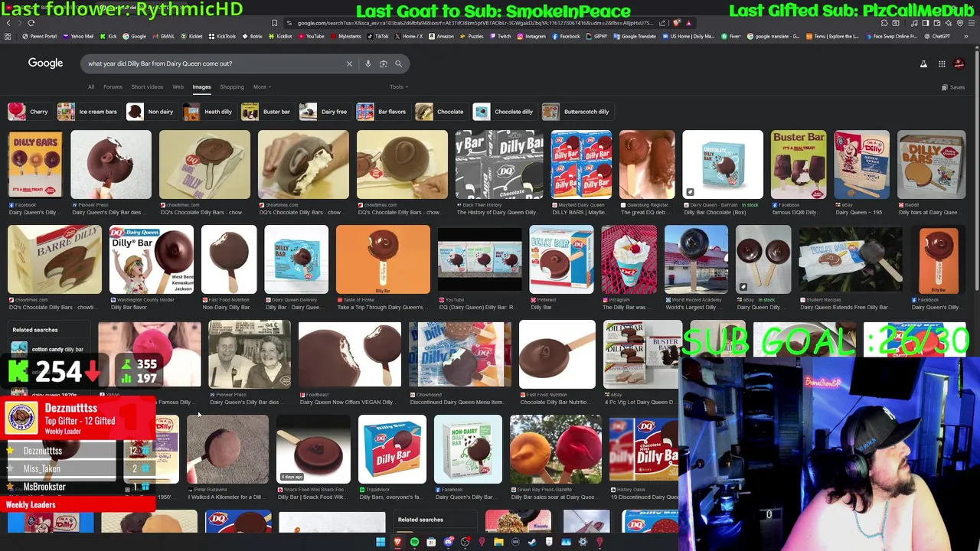Viewport: 980px width, 551px height.
Task: Open Spotify from taskbar
Action: [414, 542]
